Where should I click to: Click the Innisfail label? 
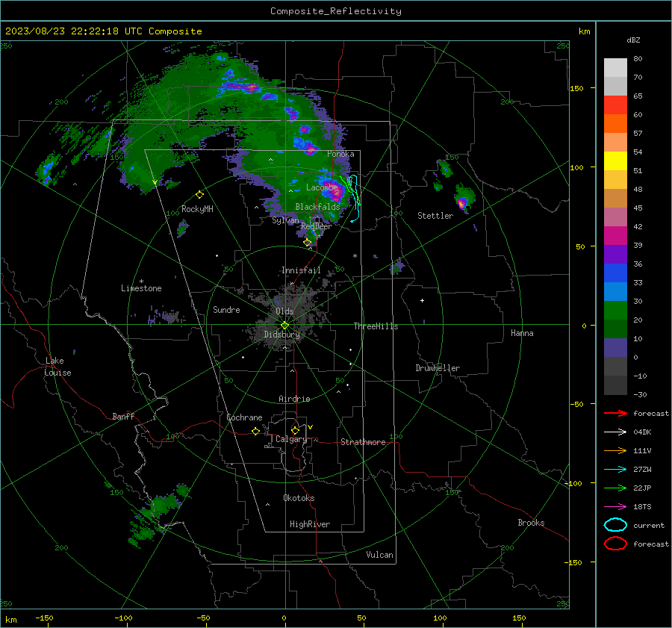tap(301, 270)
